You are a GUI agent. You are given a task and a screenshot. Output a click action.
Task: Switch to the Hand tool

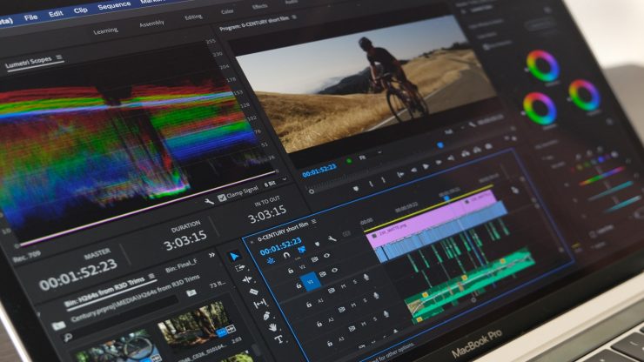click(272, 328)
